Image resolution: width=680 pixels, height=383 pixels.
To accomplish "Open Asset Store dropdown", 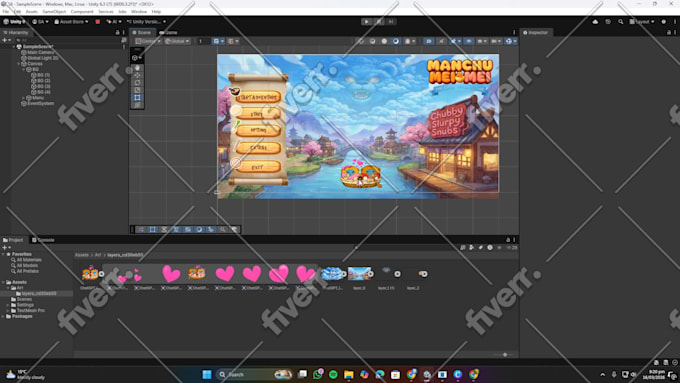I will [71, 22].
